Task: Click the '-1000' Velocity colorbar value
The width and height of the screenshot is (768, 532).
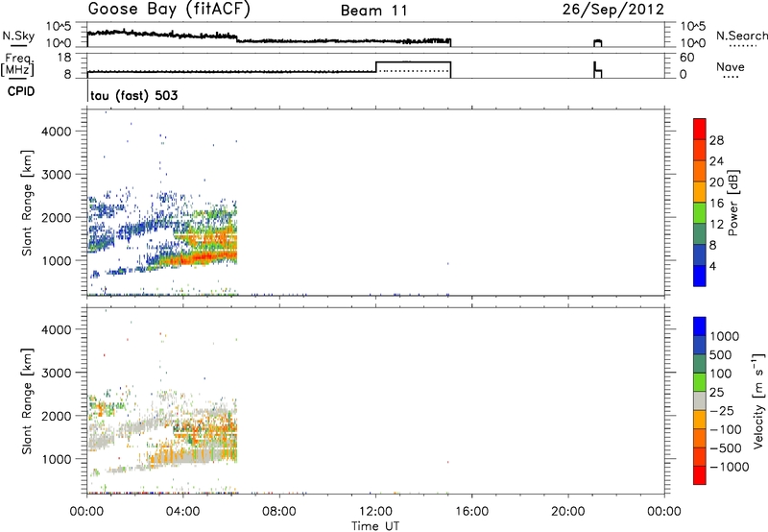Action: [730, 467]
